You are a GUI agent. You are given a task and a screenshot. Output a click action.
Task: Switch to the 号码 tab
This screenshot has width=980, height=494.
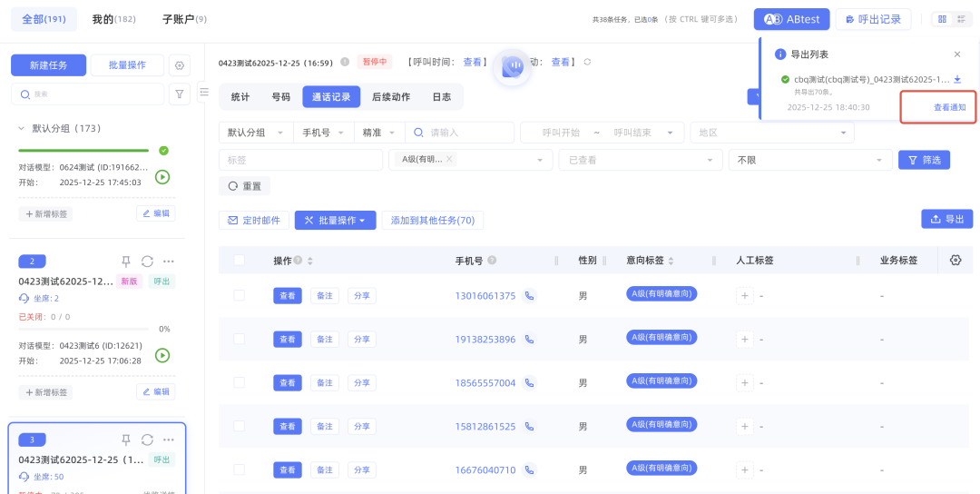pos(280,97)
